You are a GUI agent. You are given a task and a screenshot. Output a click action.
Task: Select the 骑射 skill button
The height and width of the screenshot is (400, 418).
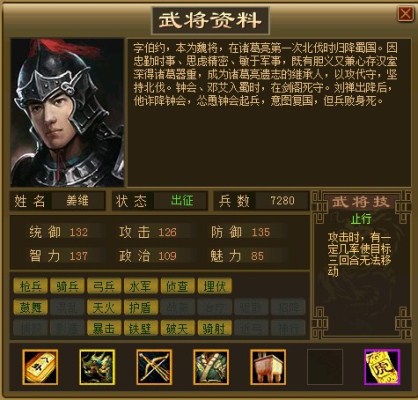point(214,328)
